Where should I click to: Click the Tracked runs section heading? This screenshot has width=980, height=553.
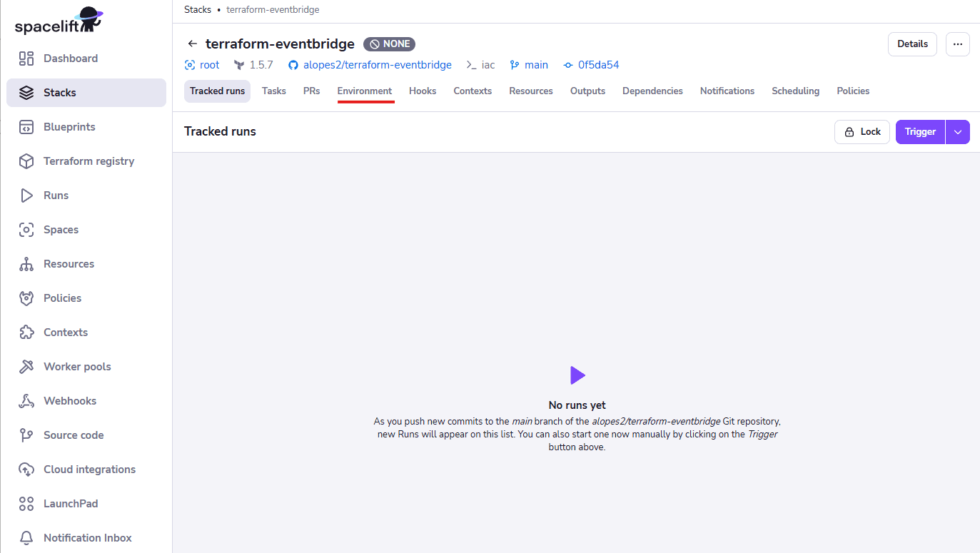(220, 131)
